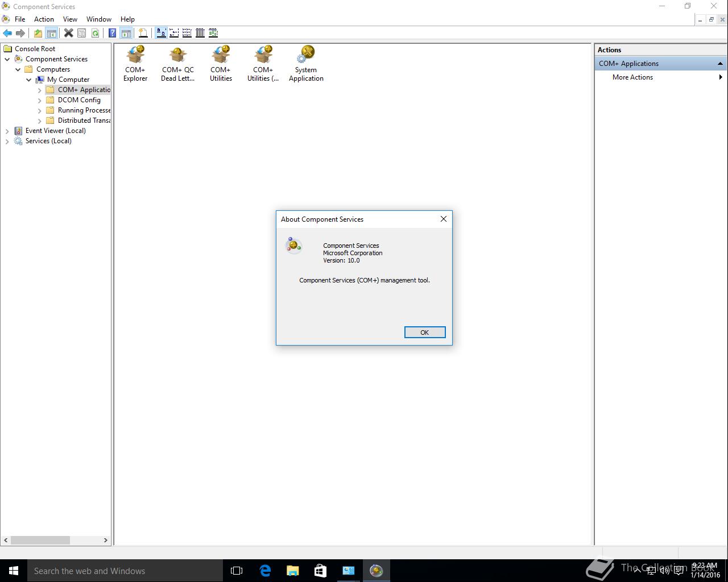Select Services (Local) in the tree
The height and width of the screenshot is (582, 728).
point(48,141)
